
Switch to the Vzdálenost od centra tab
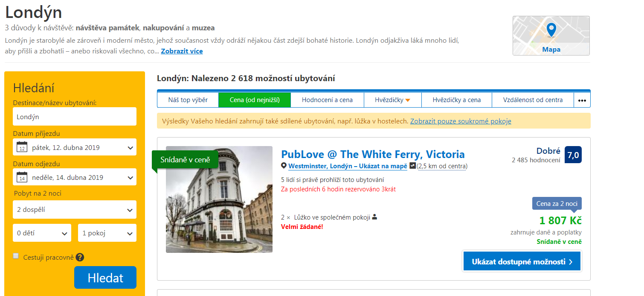click(x=533, y=100)
